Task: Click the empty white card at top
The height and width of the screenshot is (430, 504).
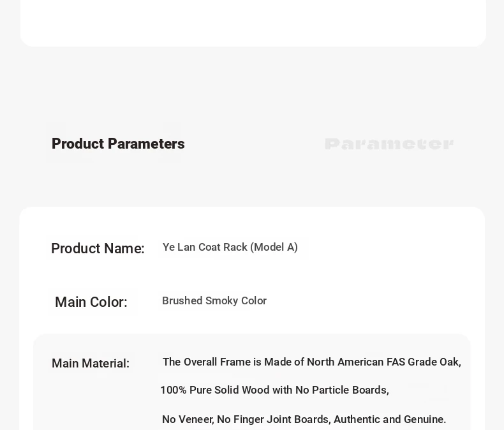Action: [x=253, y=22]
